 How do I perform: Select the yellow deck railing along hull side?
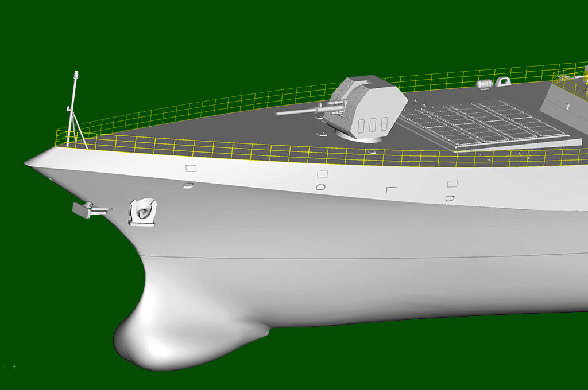click(x=287, y=151)
